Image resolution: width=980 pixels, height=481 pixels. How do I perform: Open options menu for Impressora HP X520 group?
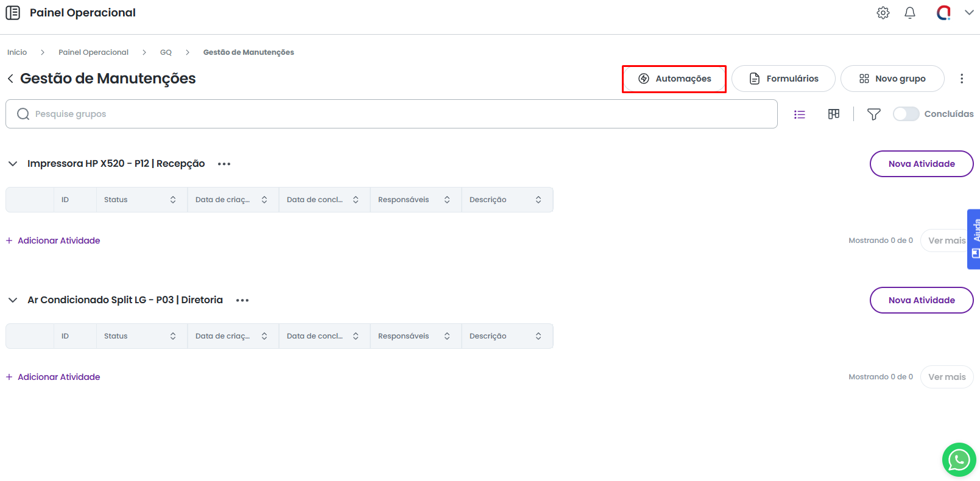point(224,164)
